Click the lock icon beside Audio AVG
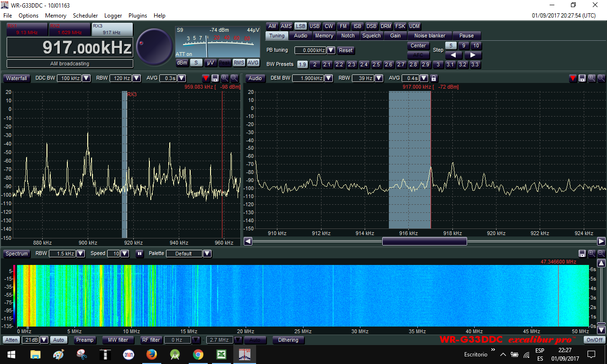607x364 pixels. (433, 78)
